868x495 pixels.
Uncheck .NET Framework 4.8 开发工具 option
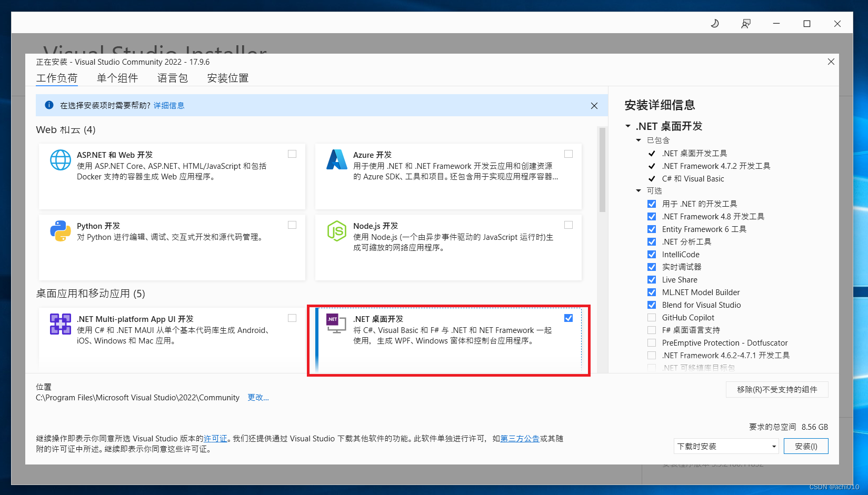(652, 217)
